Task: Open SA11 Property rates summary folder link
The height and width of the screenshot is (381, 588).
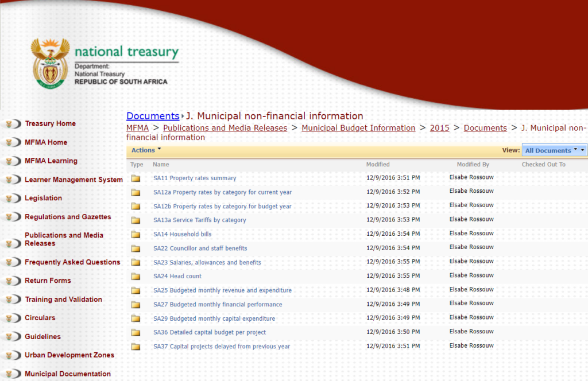Action: tap(195, 178)
